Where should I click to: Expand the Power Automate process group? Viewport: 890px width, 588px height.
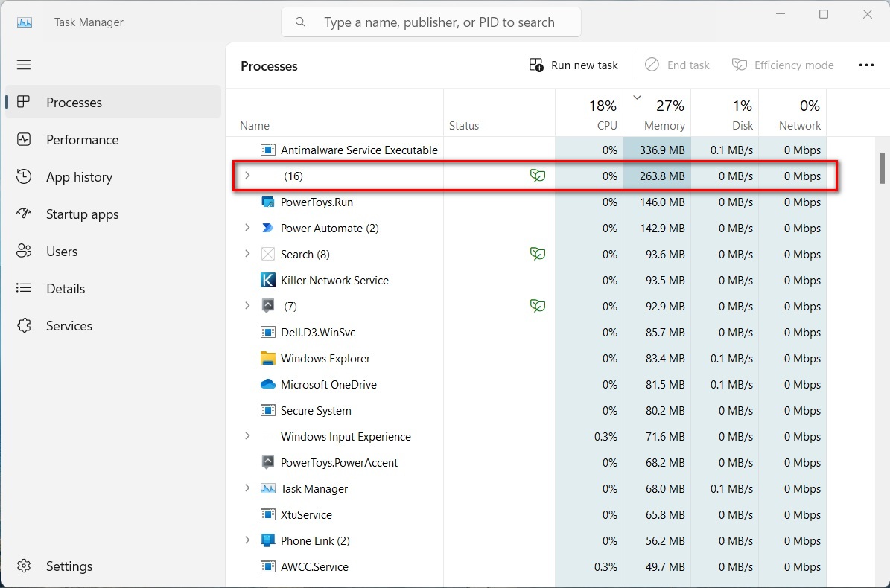click(247, 228)
